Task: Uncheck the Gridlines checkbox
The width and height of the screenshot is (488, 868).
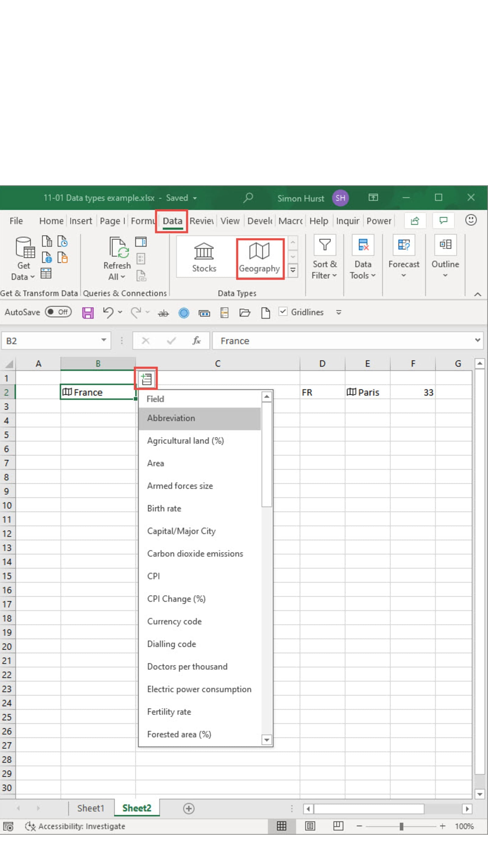Action: tap(283, 312)
